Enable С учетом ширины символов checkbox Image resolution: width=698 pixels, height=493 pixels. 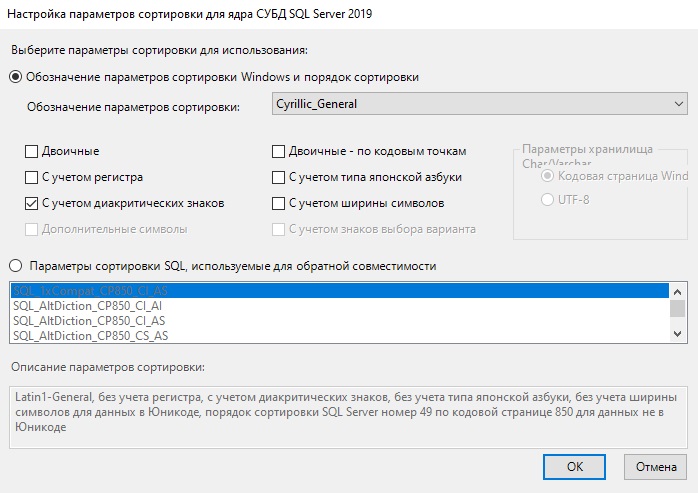click(x=278, y=204)
